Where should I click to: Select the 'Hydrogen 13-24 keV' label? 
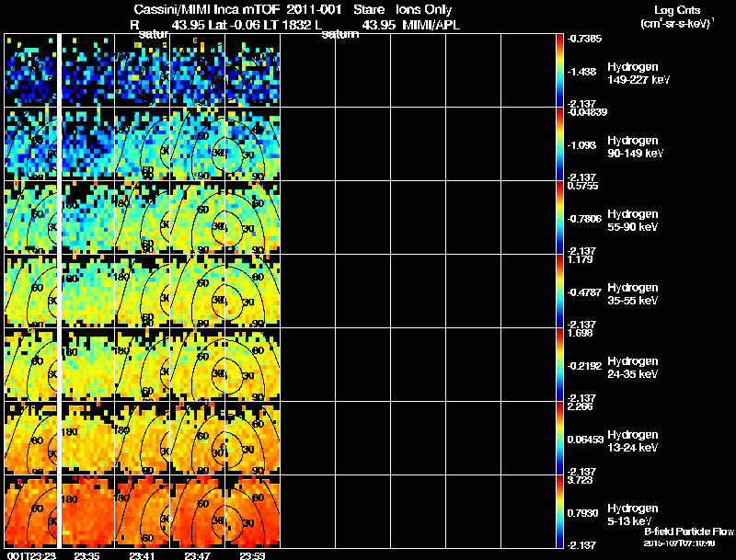point(633,441)
